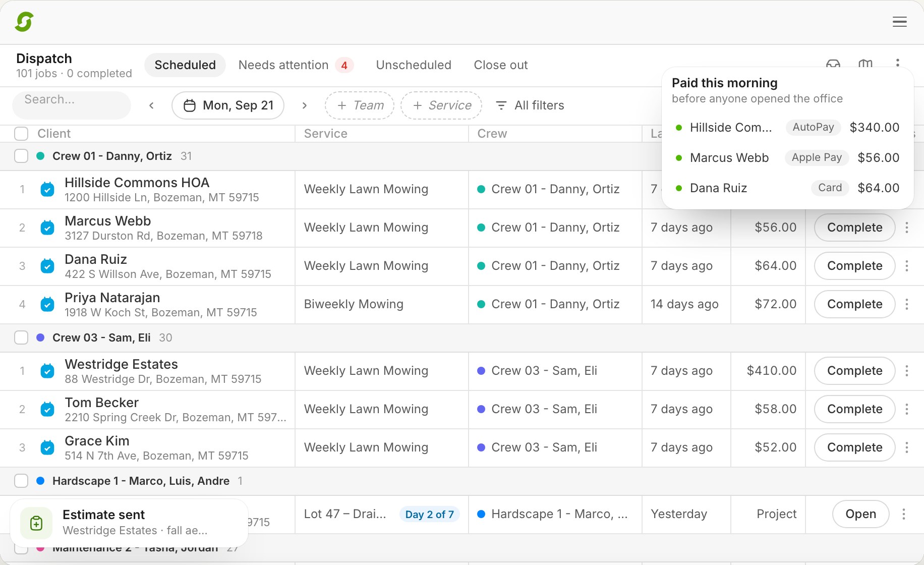Open the Estimate sent notification
This screenshot has width=924, height=565.
coord(129,523)
